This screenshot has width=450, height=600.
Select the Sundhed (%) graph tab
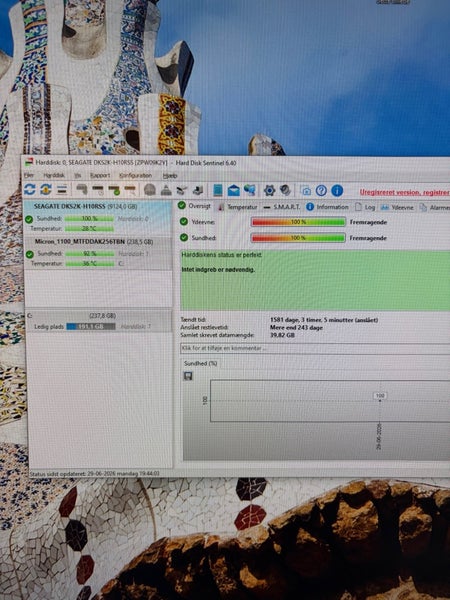(200, 363)
